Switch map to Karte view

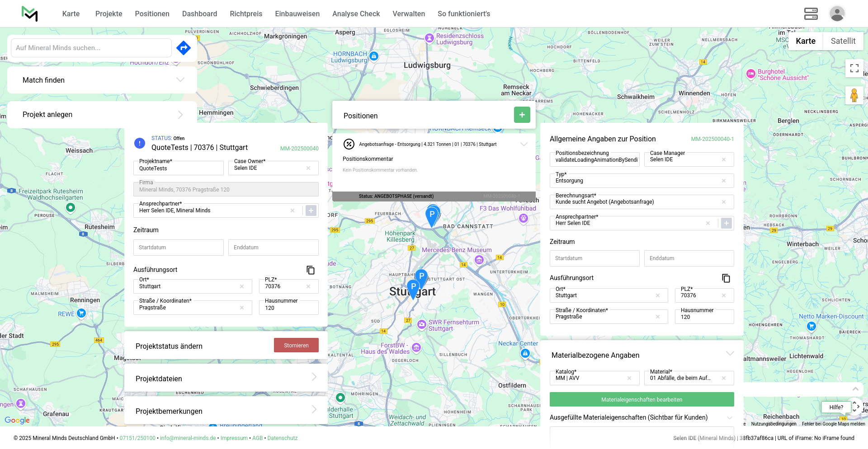tap(805, 41)
